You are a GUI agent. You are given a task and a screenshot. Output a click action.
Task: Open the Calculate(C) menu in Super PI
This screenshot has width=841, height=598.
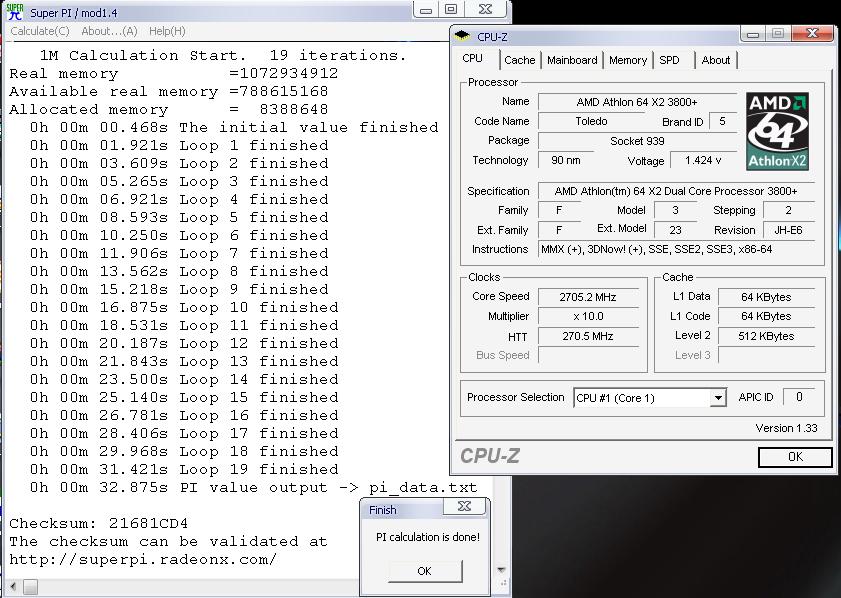tap(40, 31)
